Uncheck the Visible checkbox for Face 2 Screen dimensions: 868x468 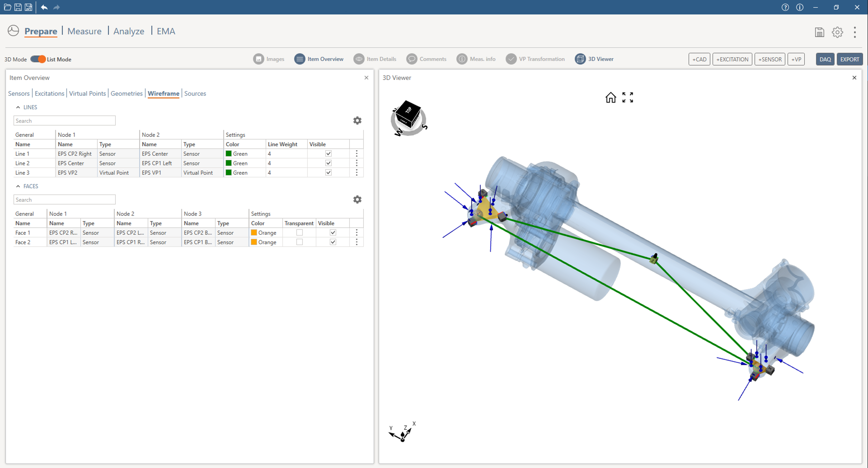click(x=333, y=242)
